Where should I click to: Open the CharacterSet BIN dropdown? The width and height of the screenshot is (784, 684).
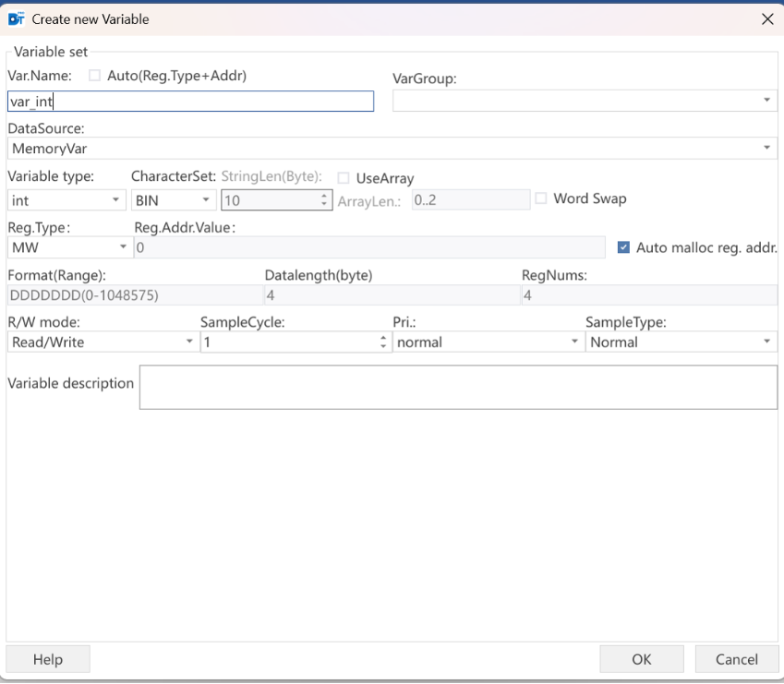173,200
